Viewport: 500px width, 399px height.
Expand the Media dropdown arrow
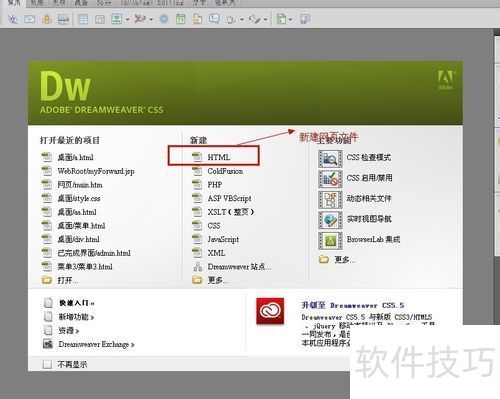pos(151,20)
